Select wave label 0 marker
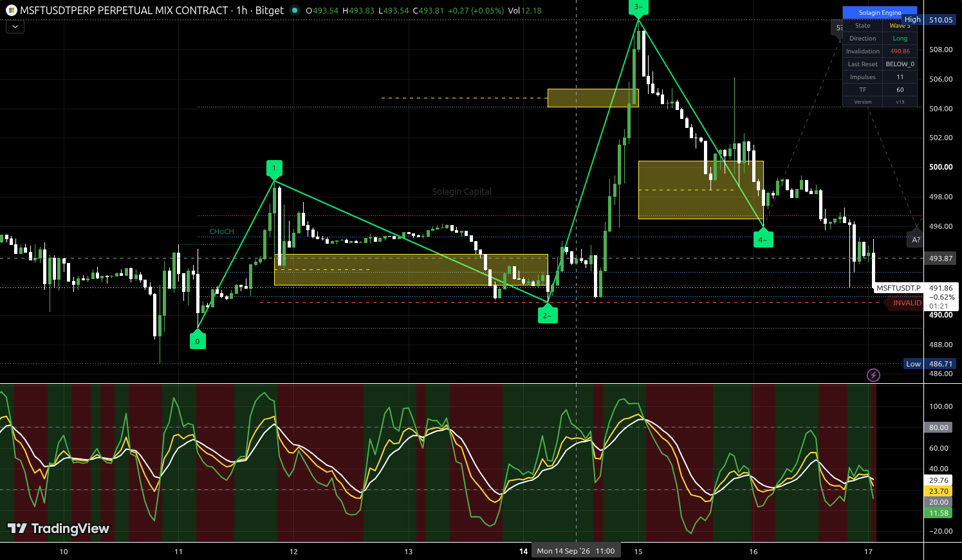This screenshot has width=962, height=560. pyautogui.click(x=198, y=340)
